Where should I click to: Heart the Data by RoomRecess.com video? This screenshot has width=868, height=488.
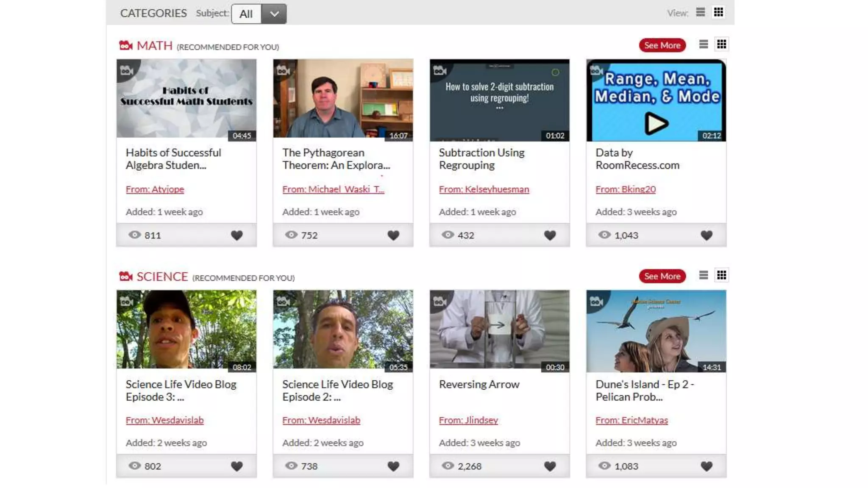pyautogui.click(x=706, y=235)
